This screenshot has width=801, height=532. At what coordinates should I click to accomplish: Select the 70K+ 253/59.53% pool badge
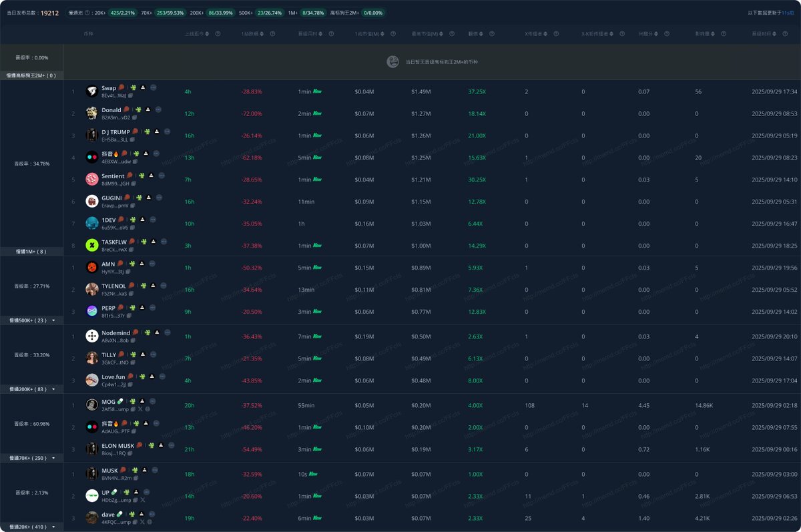[x=170, y=13]
